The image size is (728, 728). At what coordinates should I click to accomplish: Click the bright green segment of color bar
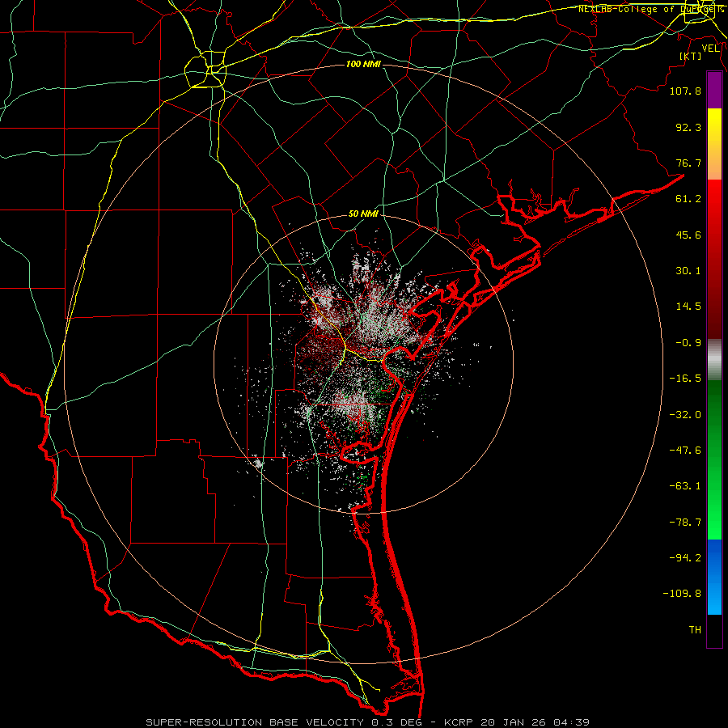coord(714,506)
